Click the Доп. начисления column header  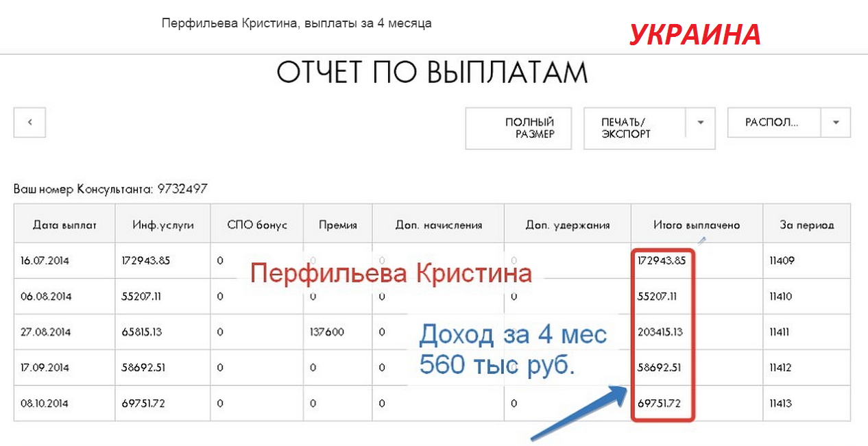coord(438,225)
